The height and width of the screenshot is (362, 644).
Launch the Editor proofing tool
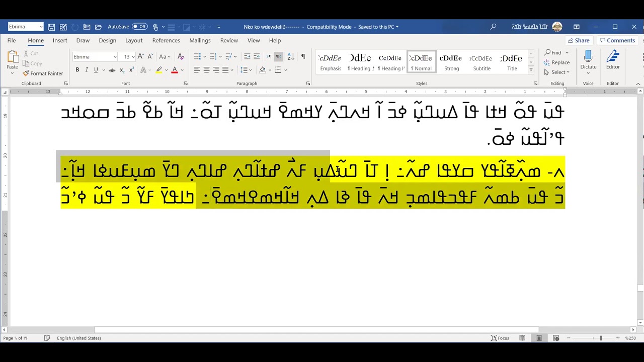613,60
